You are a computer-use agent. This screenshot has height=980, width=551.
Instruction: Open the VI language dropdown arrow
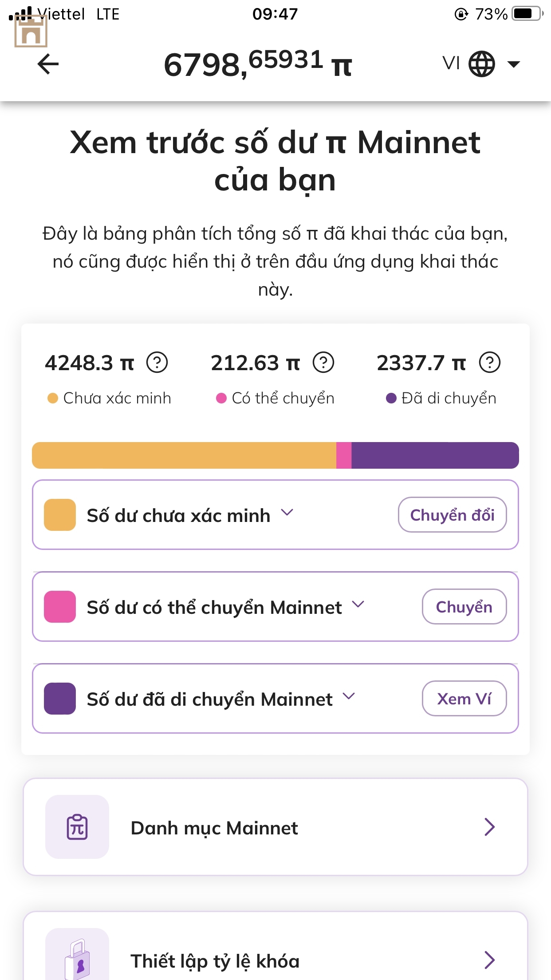click(x=513, y=64)
